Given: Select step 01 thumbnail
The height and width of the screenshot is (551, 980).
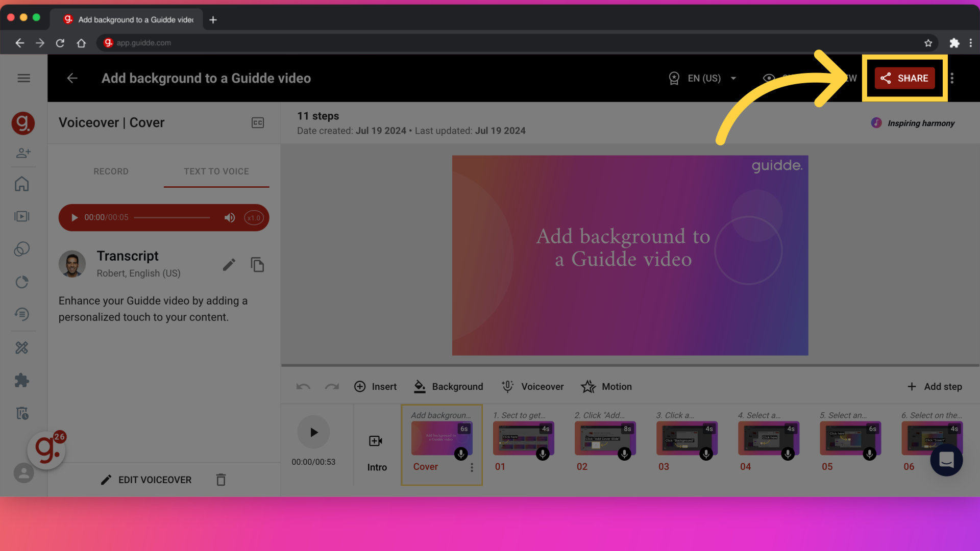Looking at the screenshot, I should pos(523,438).
